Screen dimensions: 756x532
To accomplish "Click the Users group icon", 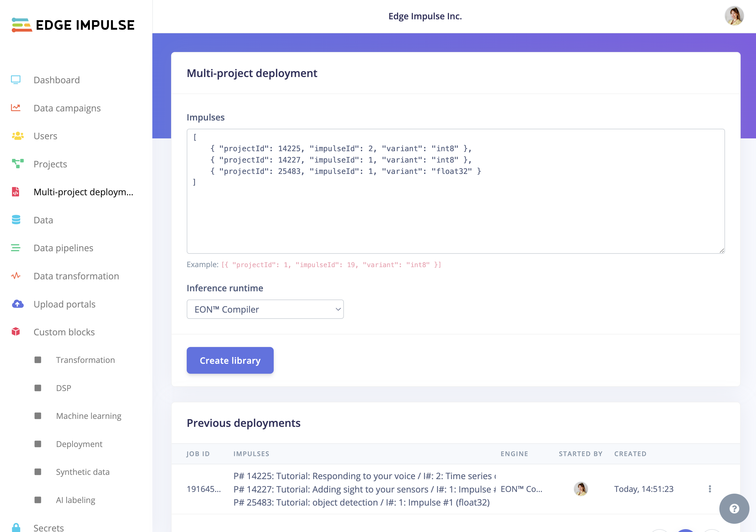I will pos(18,136).
